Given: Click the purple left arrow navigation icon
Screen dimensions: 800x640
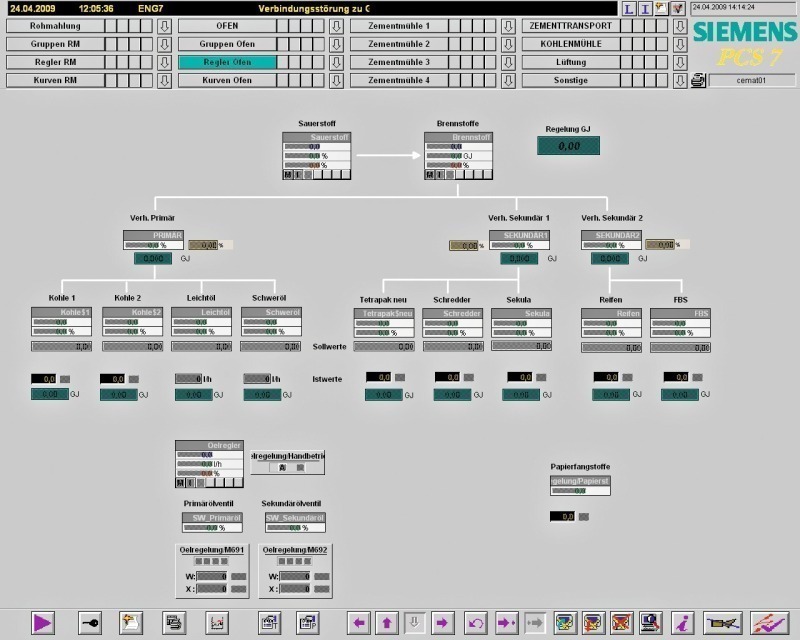Looking at the screenshot, I should [x=360, y=622].
